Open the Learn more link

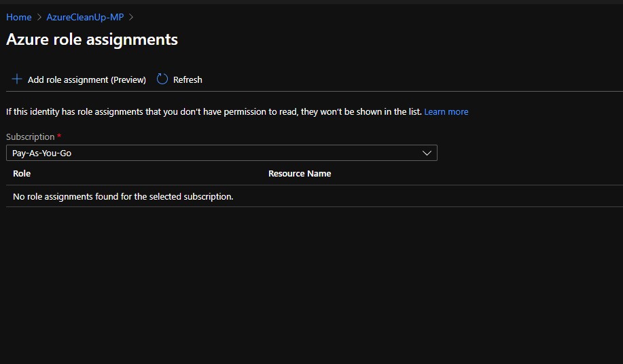[x=446, y=112]
